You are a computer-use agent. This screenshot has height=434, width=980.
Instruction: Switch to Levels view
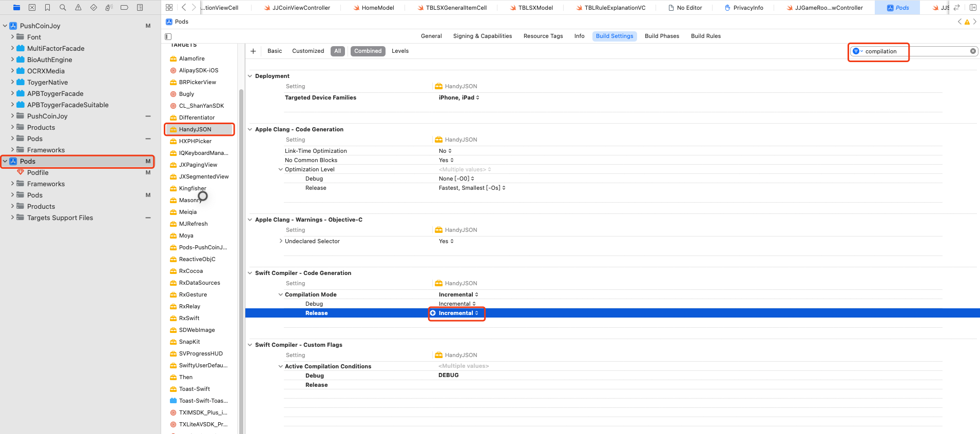coord(400,51)
